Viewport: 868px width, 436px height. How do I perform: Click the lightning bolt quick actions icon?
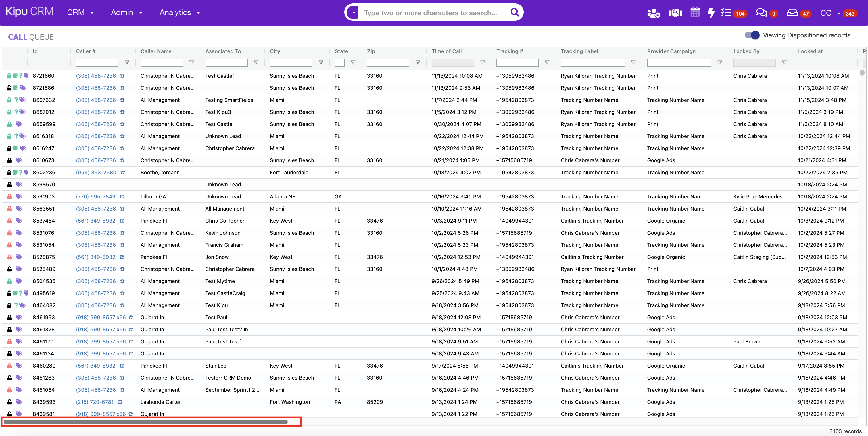point(711,13)
